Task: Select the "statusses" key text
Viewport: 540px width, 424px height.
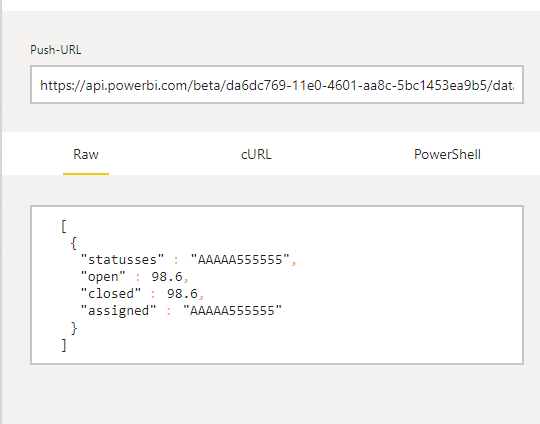Action: point(122,259)
